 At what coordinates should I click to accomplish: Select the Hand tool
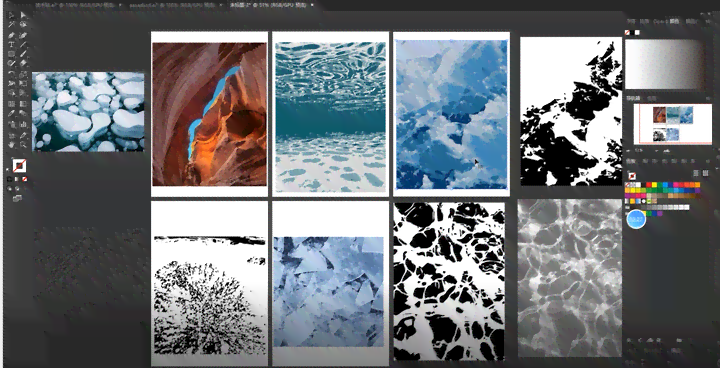(11, 144)
